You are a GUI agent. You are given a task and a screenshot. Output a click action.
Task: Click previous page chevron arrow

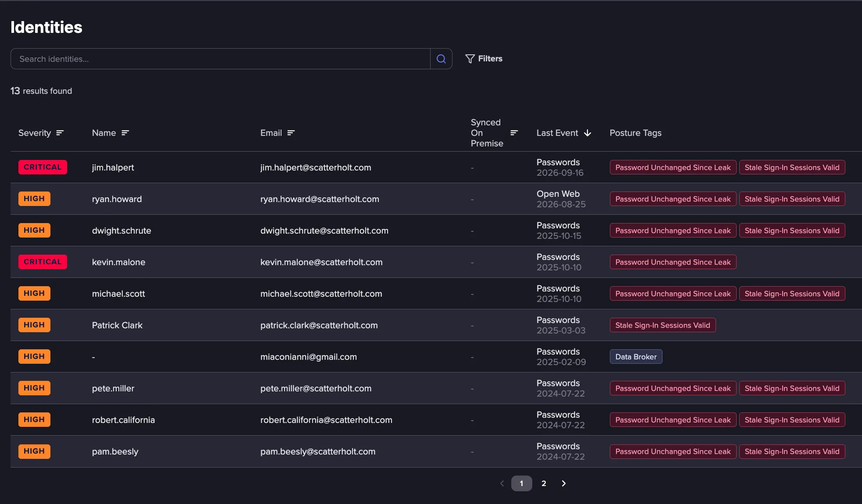tap(502, 483)
